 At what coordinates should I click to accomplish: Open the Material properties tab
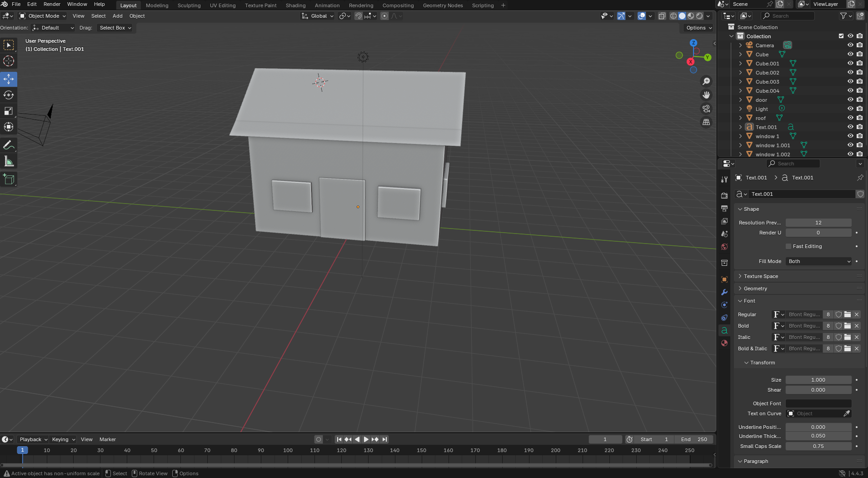(724, 343)
